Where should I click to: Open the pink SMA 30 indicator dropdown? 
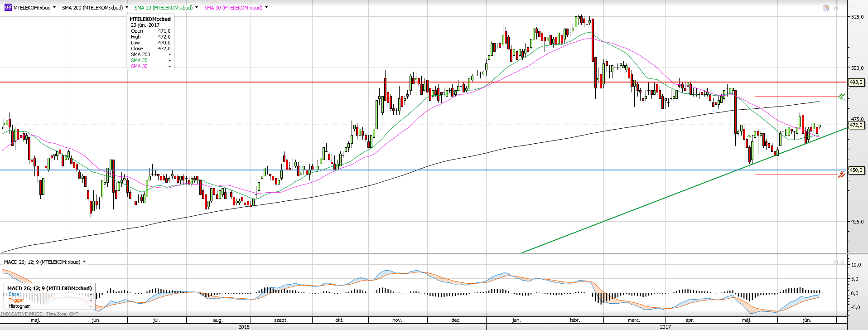coord(266,8)
